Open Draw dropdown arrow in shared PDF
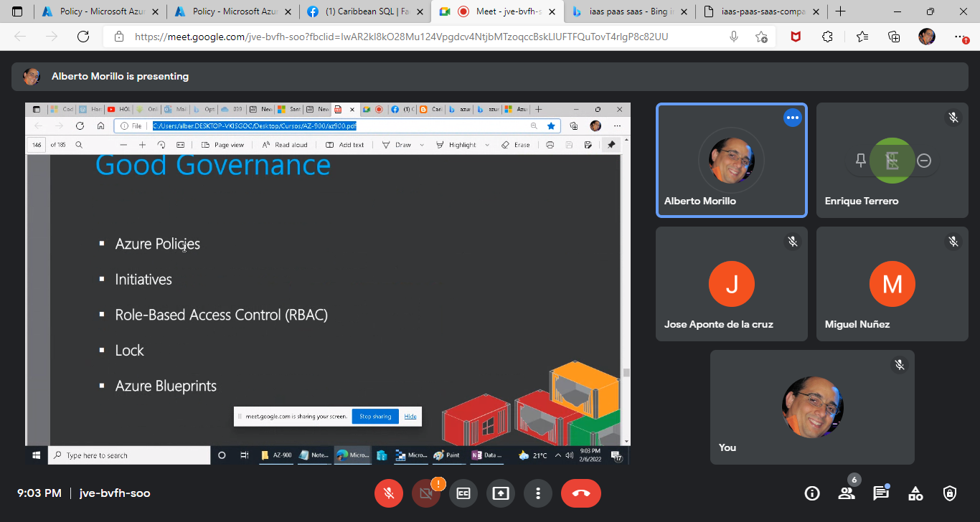 coord(422,145)
